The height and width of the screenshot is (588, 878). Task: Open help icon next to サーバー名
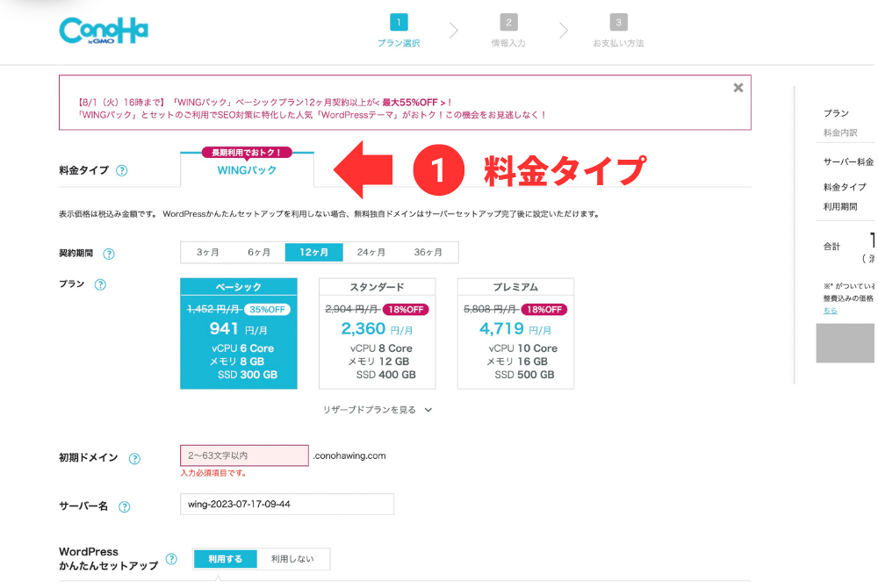coord(125,507)
